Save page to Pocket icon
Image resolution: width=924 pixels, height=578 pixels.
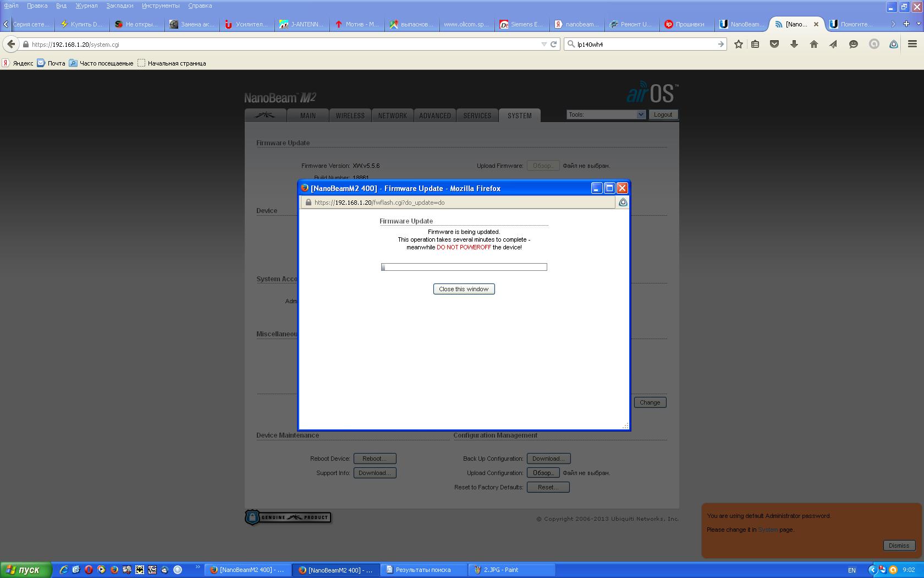click(774, 44)
